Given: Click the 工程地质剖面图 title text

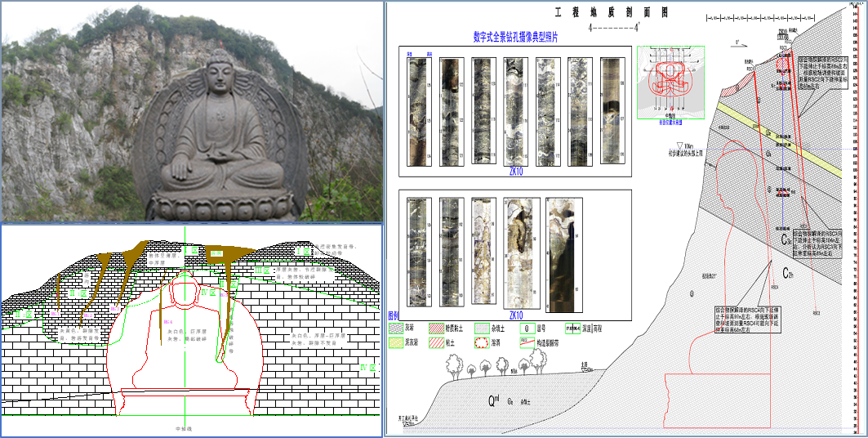Looking at the screenshot, I should [612, 13].
